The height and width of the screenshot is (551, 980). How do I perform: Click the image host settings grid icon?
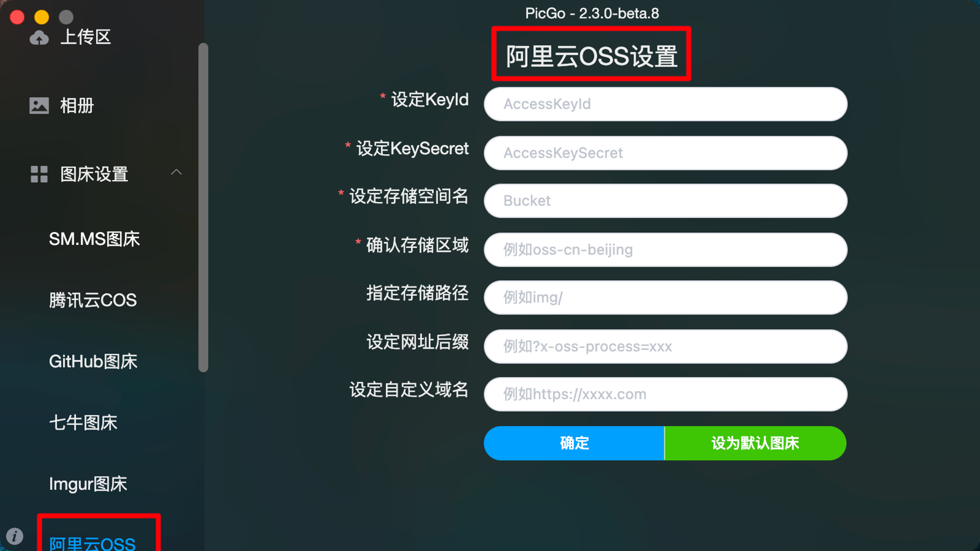tap(39, 174)
